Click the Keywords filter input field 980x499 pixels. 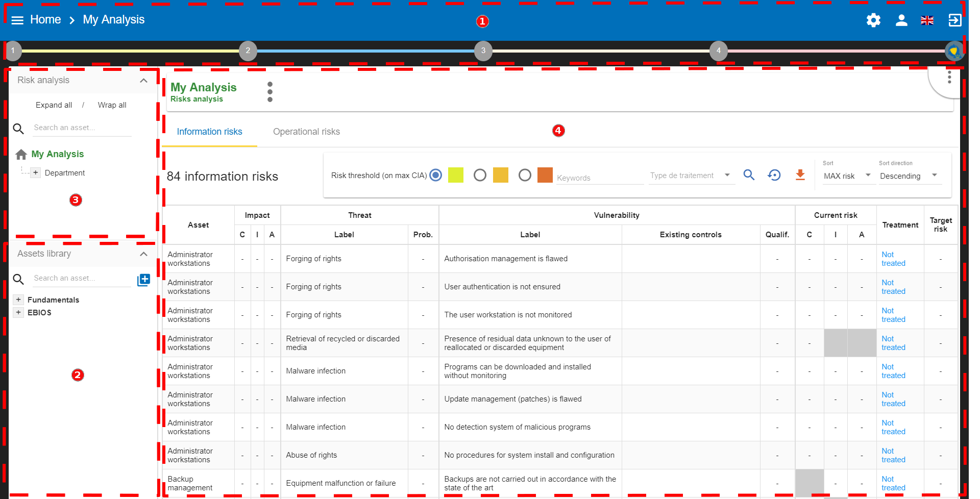coord(599,178)
